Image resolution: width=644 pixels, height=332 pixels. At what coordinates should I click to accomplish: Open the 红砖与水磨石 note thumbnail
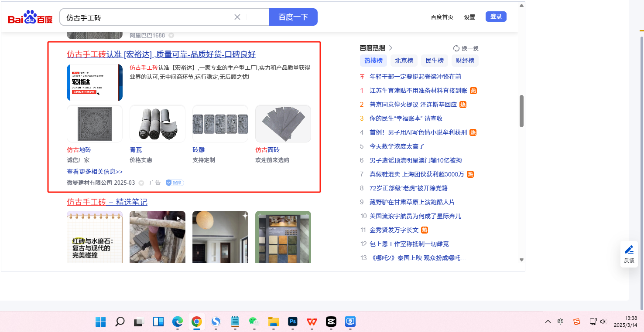click(x=95, y=237)
